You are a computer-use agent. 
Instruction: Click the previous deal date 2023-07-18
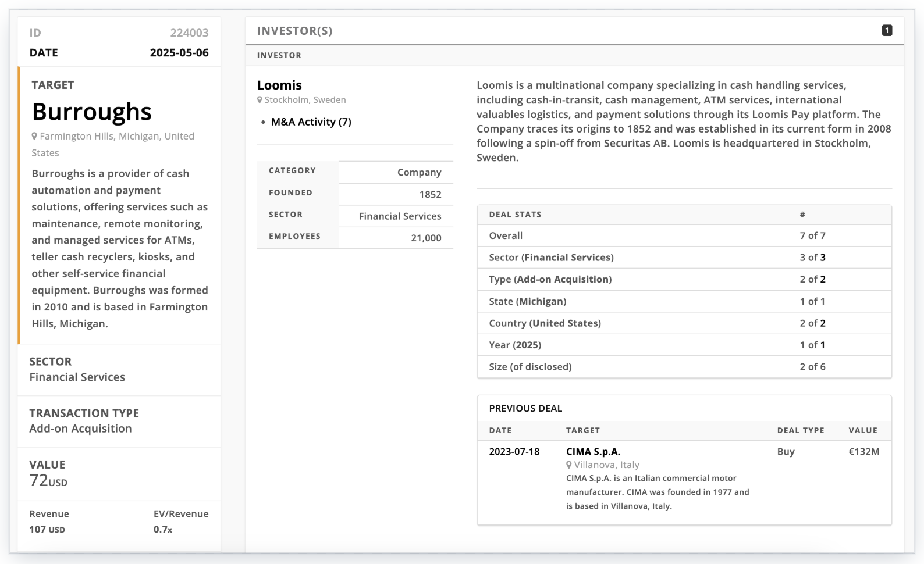[x=514, y=451]
